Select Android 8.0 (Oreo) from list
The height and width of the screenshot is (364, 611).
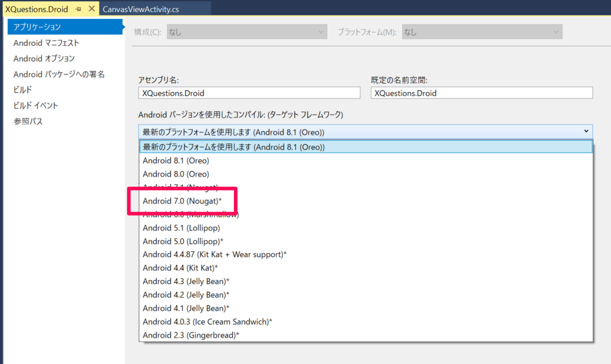point(366,174)
